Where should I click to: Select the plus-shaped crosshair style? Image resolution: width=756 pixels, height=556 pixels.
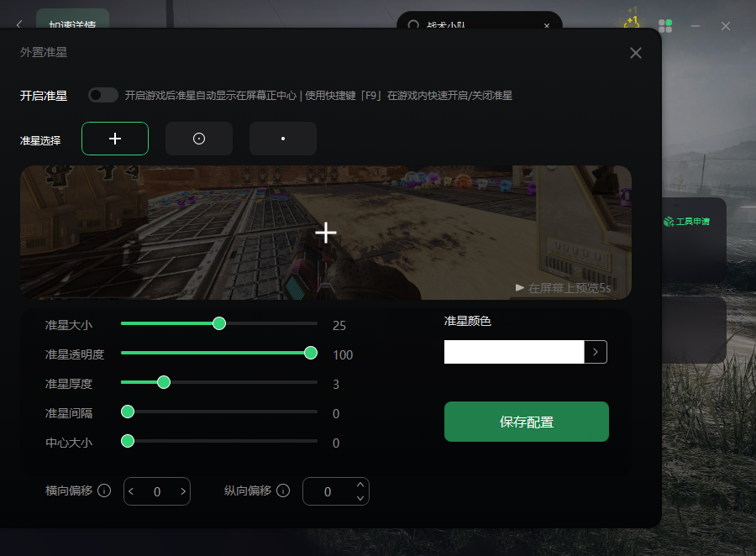pyautogui.click(x=115, y=139)
